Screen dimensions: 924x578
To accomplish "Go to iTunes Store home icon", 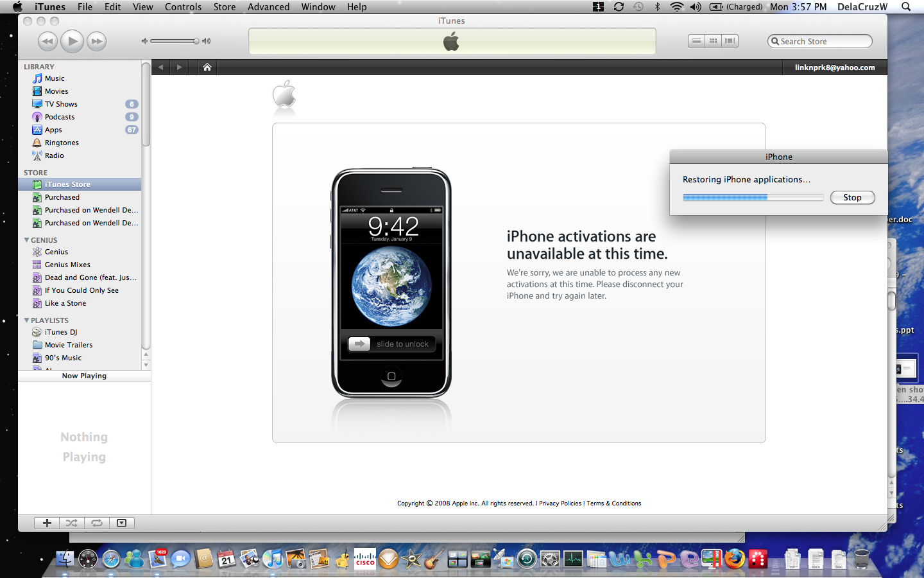I will [207, 67].
